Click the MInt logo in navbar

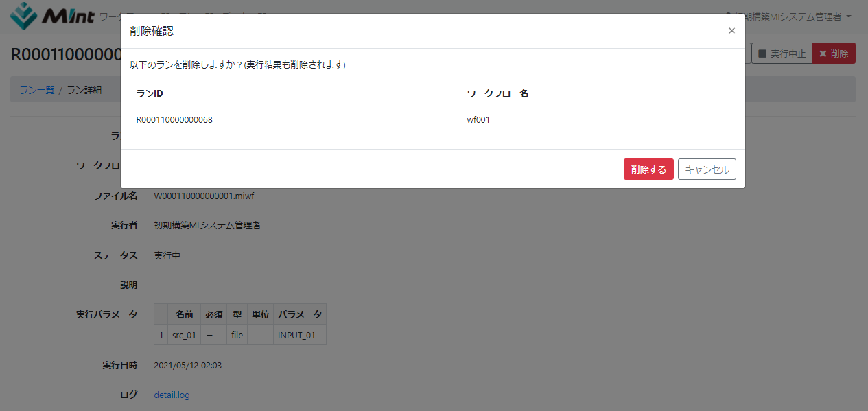pyautogui.click(x=52, y=15)
